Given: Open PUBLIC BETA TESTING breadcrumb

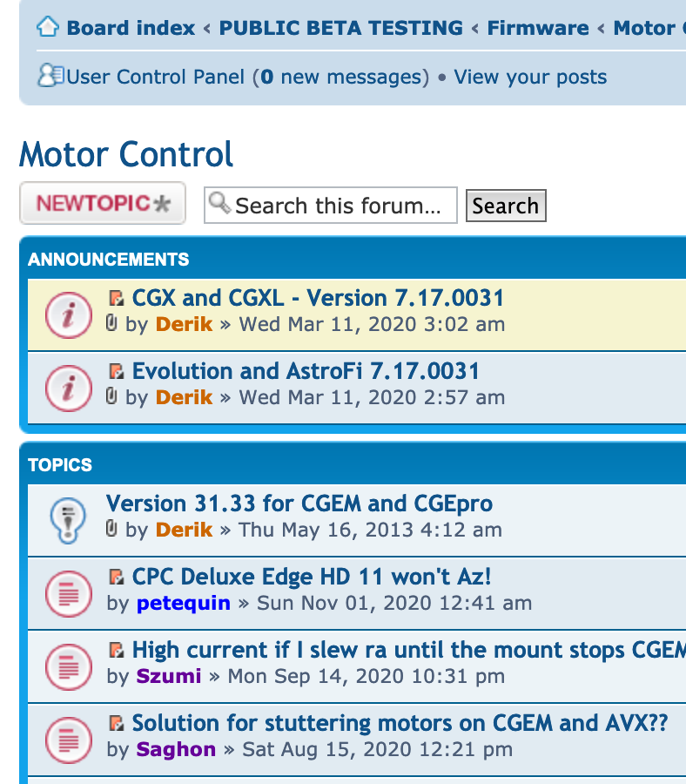Looking at the screenshot, I should 340,28.
